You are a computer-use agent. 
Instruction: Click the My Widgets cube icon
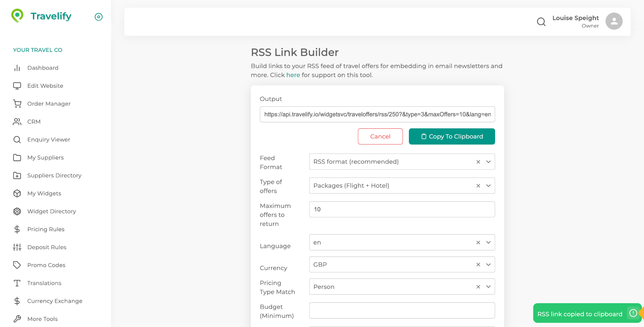point(17,193)
